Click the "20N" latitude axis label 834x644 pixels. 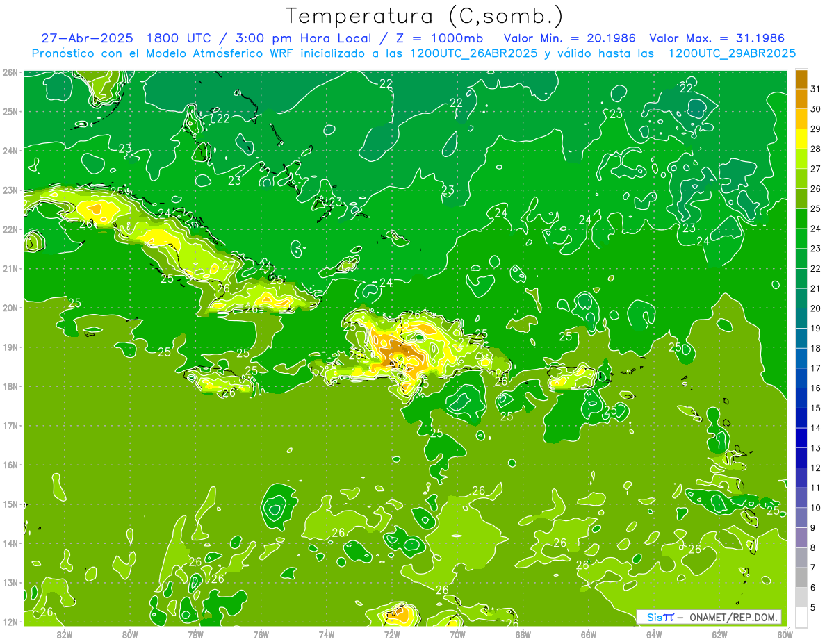click(10, 308)
